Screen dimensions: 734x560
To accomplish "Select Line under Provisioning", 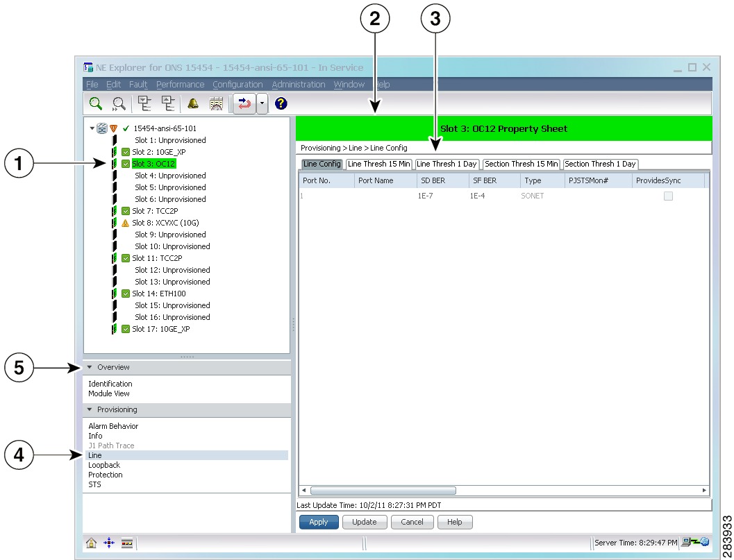I will point(186,455).
